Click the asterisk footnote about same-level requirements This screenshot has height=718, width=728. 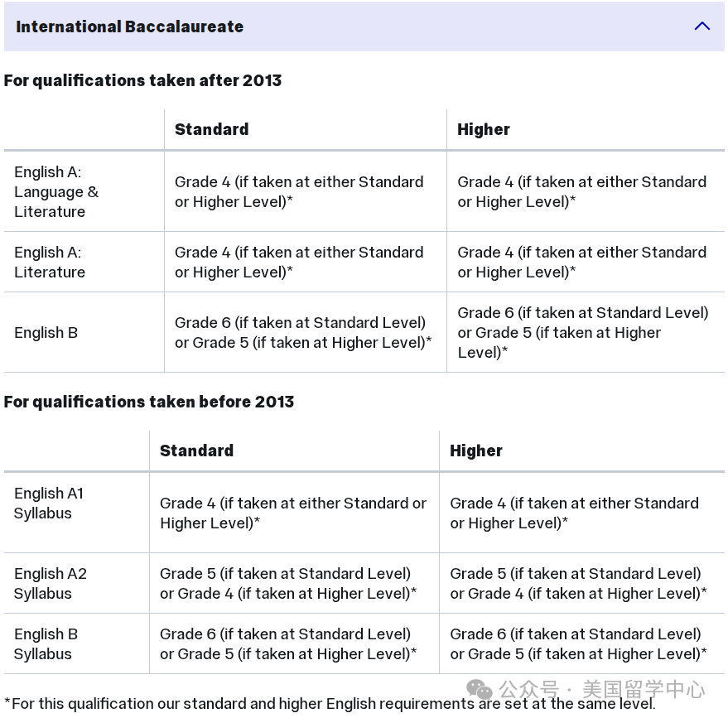[330, 704]
